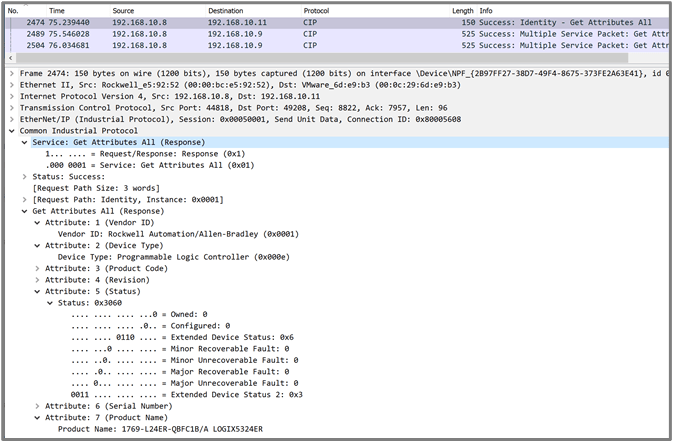Expand Attribute: 6 (Serial Number)

tap(37, 406)
